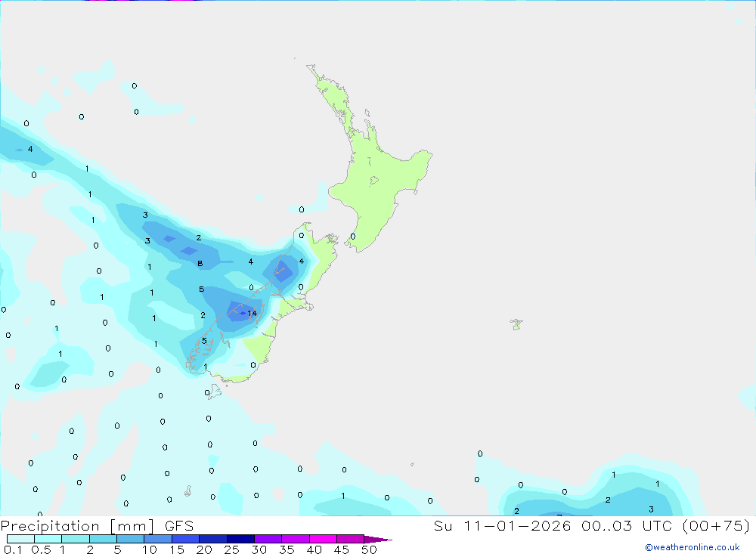
Task: Click the legend label '0.5'
Action: coord(41,549)
